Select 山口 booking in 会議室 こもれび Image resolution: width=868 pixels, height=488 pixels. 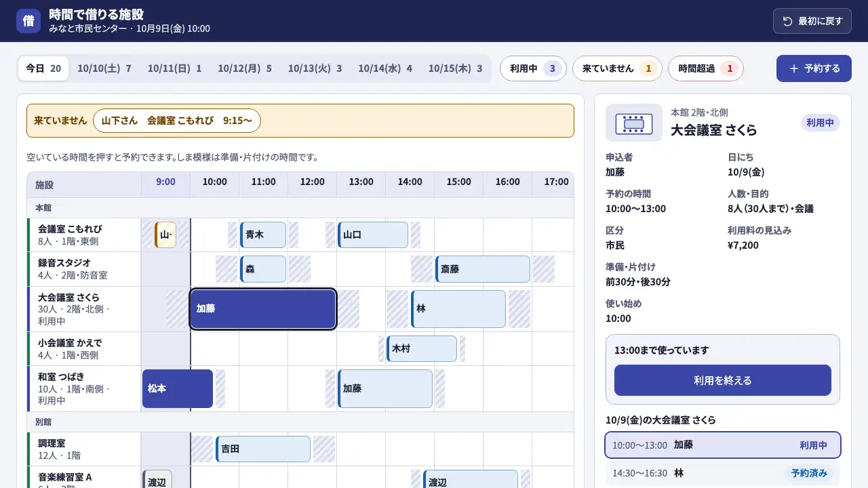(373, 235)
